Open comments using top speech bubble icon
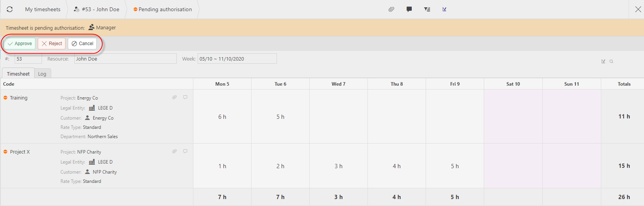 click(x=409, y=9)
